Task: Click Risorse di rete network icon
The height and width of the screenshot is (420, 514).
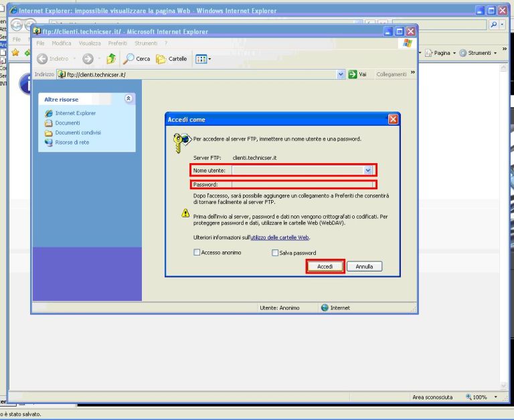Action: coord(48,142)
